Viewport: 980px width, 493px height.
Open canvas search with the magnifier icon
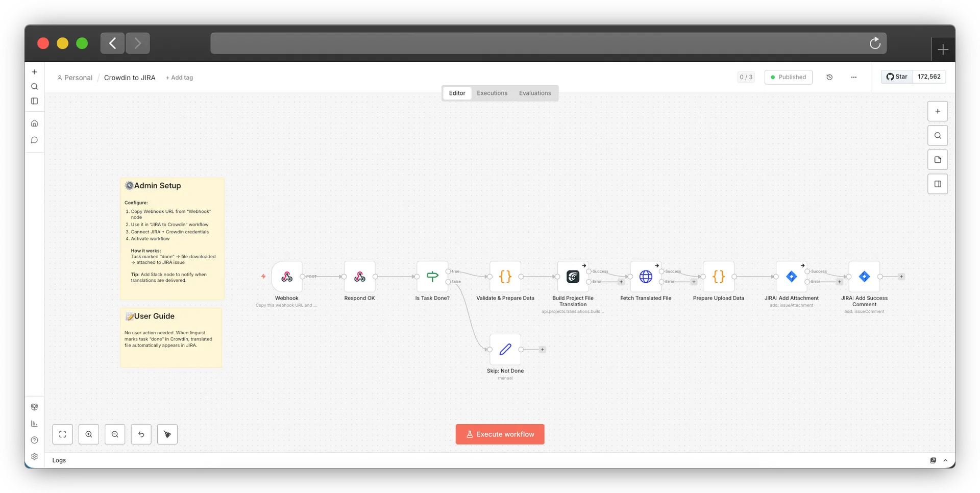937,135
